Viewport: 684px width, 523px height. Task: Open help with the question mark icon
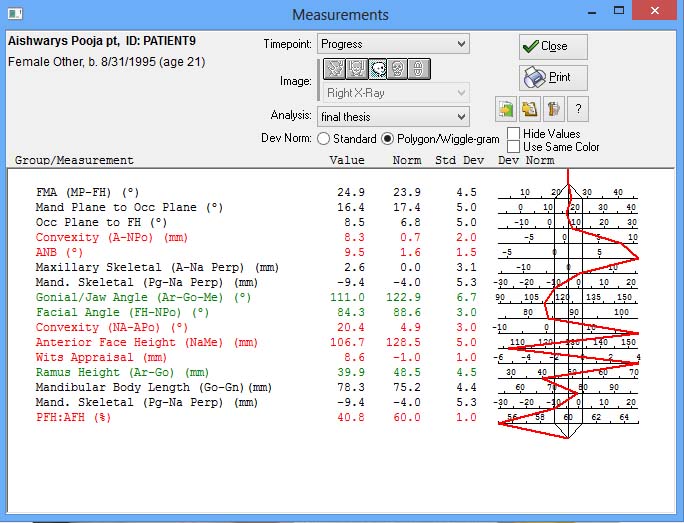pyautogui.click(x=577, y=109)
